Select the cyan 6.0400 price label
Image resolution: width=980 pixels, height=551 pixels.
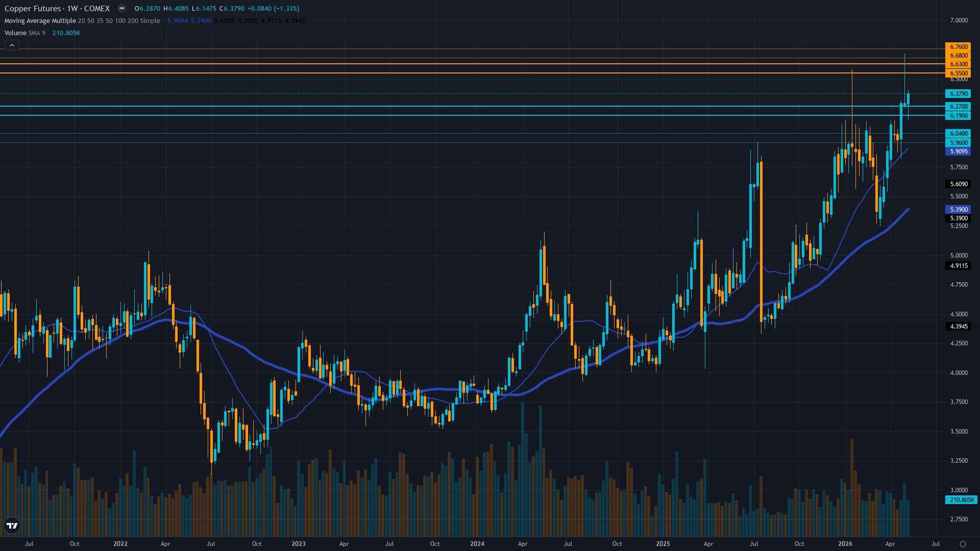[x=958, y=134]
